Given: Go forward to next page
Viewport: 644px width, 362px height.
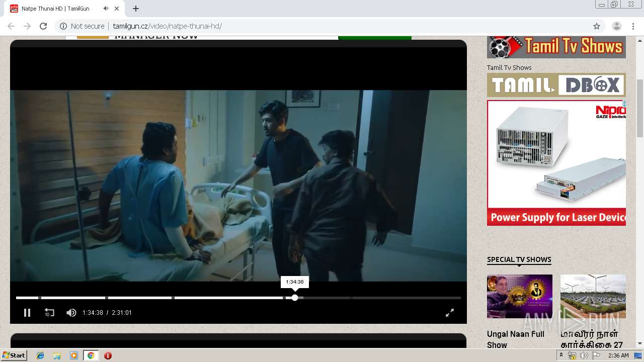Looking at the screenshot, I should [27, 26].
